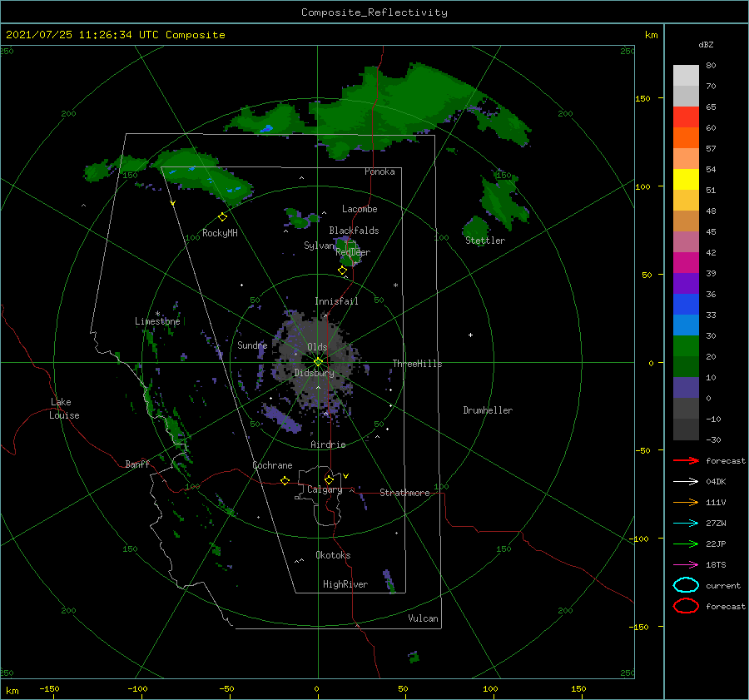
Task: Click the -150 tick on the bottom axis
Action: click(x=49, y=688)
